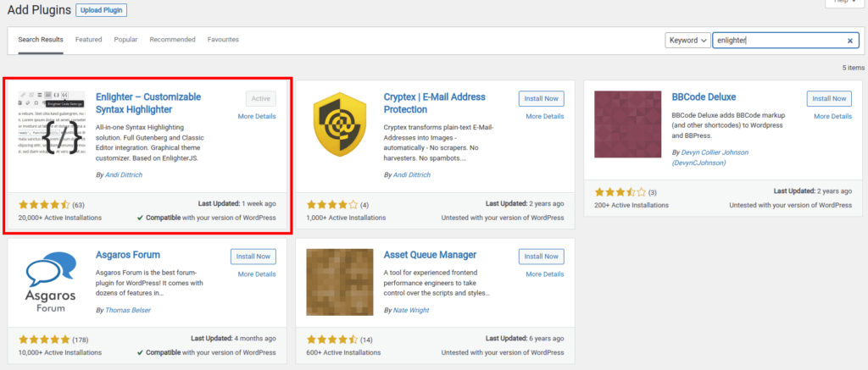This screenshot has height=370, width=868.
Task: Click the Add Plugins page heading
Action: point(38,10)
